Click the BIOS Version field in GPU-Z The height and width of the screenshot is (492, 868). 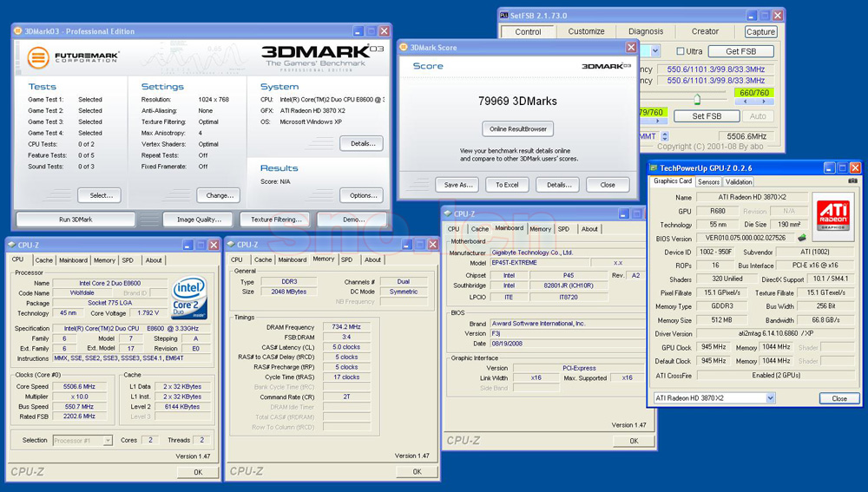745,238
